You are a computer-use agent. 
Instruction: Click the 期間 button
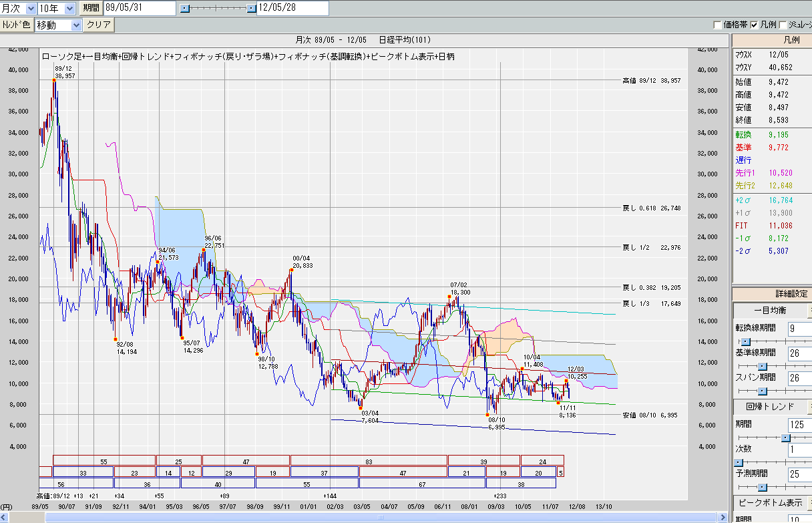[90, 8]
